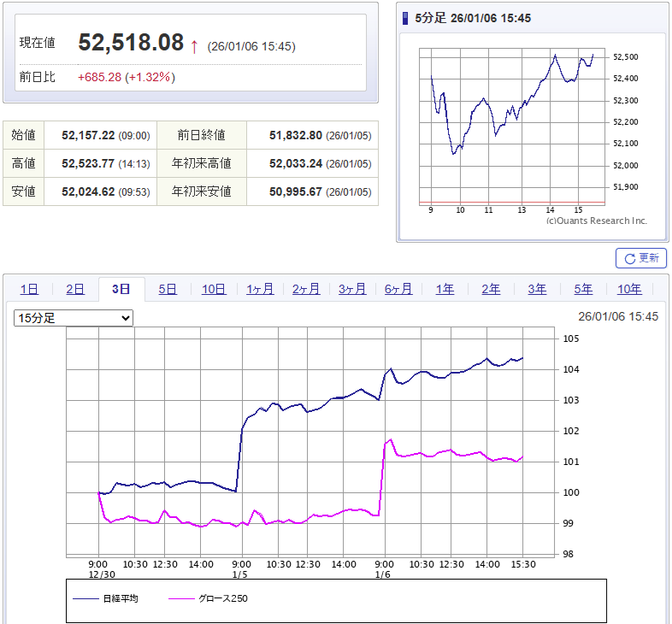
Task: Open the 15分足 interval dropdown
Action: (x=74, y=318)
